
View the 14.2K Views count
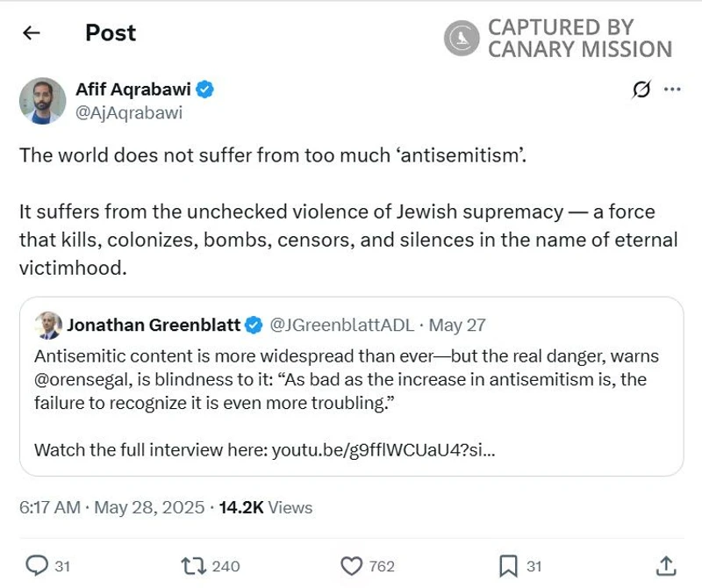pyautogui.click(x=266, y=507)
